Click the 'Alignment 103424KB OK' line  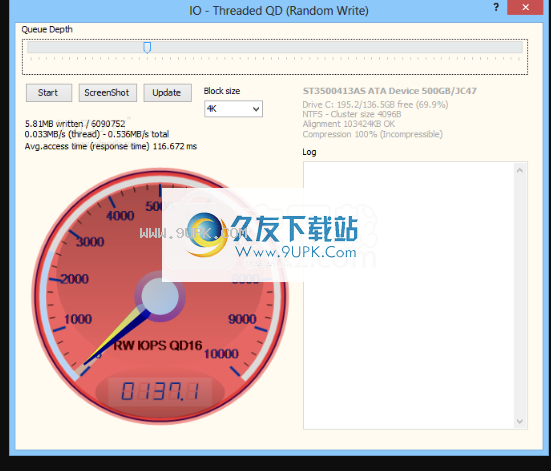(x=349, y=124)
